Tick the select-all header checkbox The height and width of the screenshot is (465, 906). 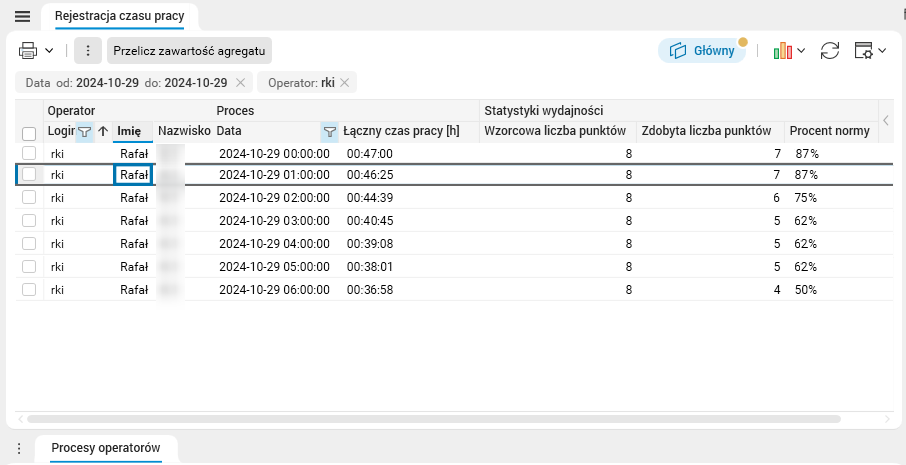click(x=29, y=134)
